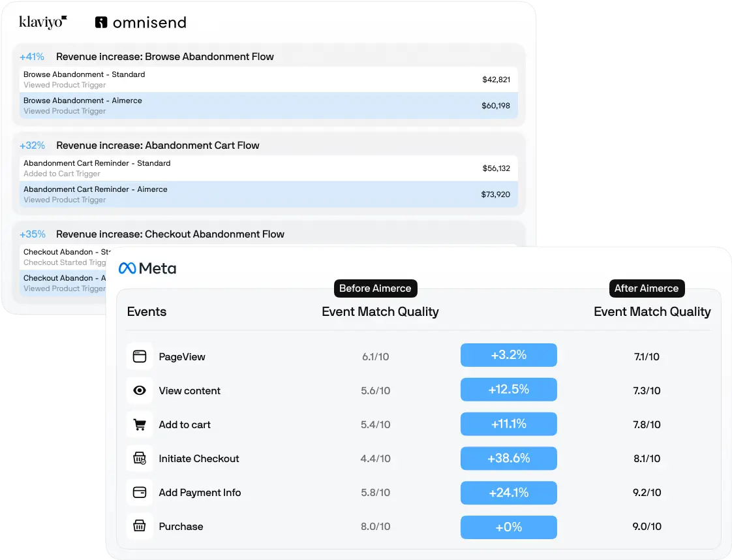Click the +12.5% View content improvement pill
732x560 pixels.
click(508, 390)
